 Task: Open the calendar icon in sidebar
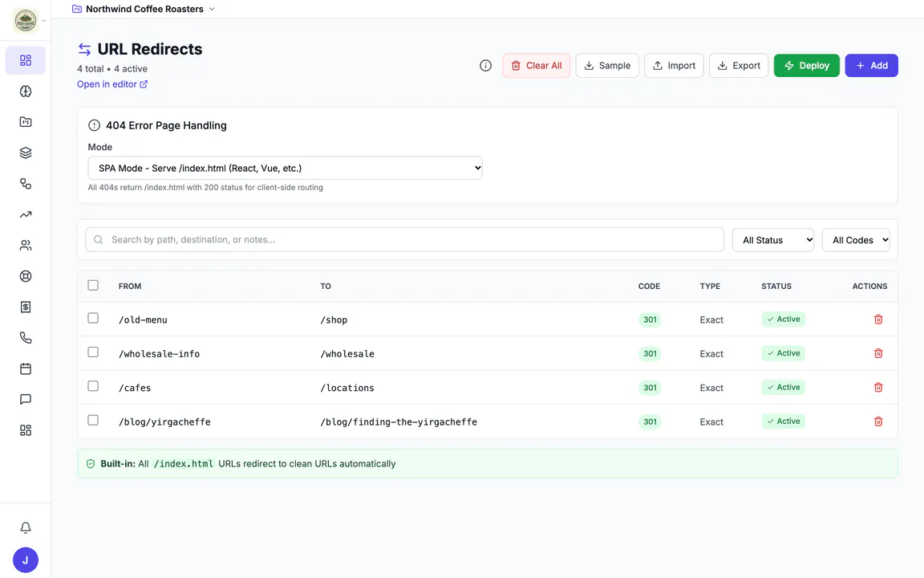[x=26, y=368]
